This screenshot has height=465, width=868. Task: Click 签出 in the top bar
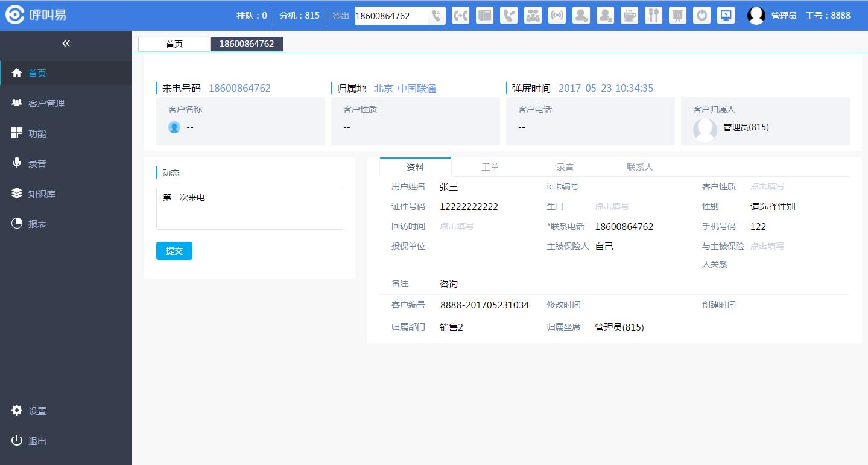pyautogui.click(x=341, y=16)
